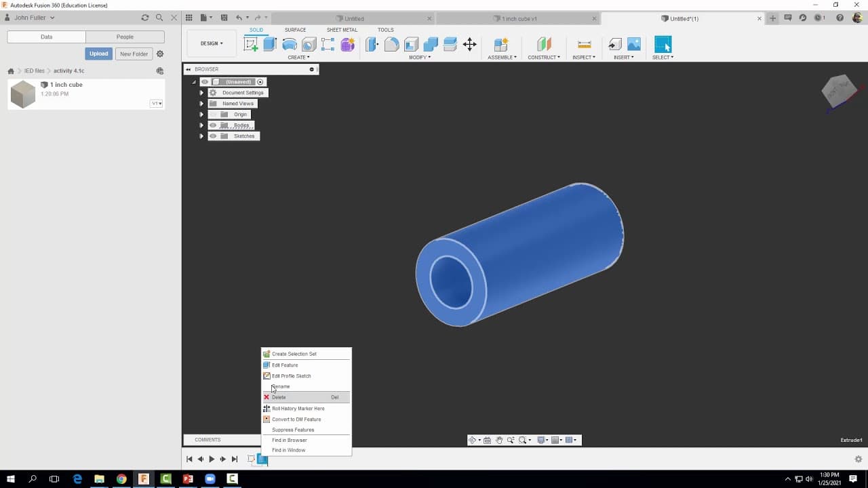Switch to the People tab in data panel
Screen dimensions: 868x488
[x=125, y=37]
